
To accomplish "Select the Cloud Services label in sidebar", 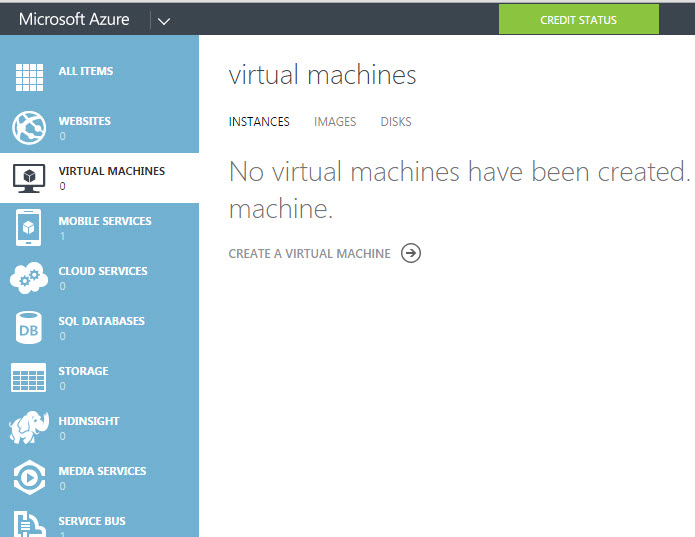I will pos(103,271).
